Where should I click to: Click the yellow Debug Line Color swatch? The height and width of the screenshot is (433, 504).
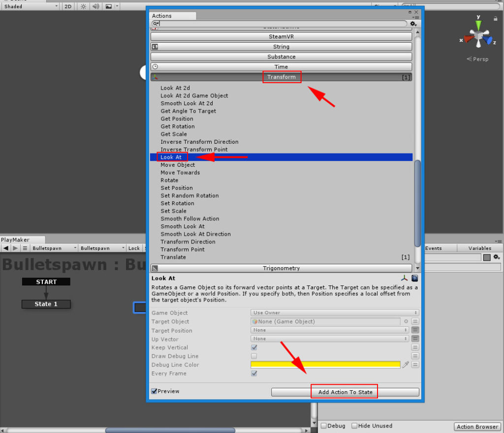(x=325, y=365)
